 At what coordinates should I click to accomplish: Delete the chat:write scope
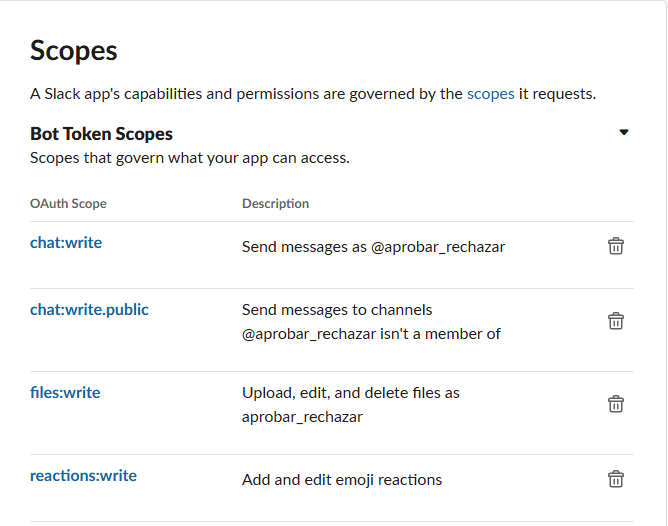[x=616, y=246]
